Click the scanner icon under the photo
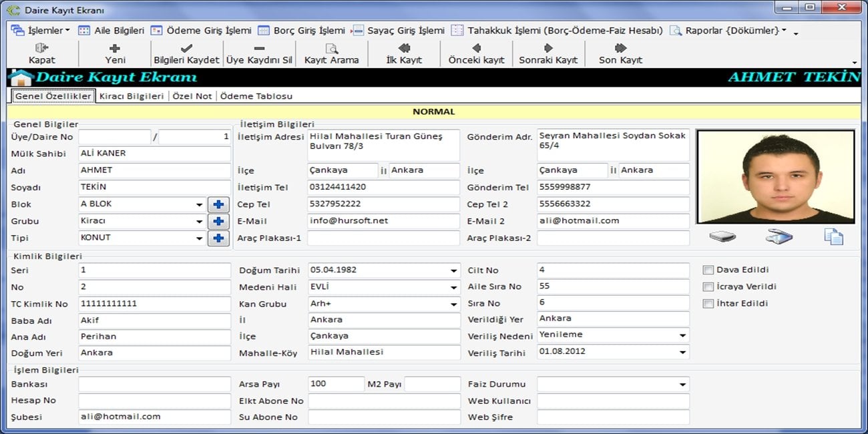The width and height of the screenshot is (868, 434). (x=778, y=236)
